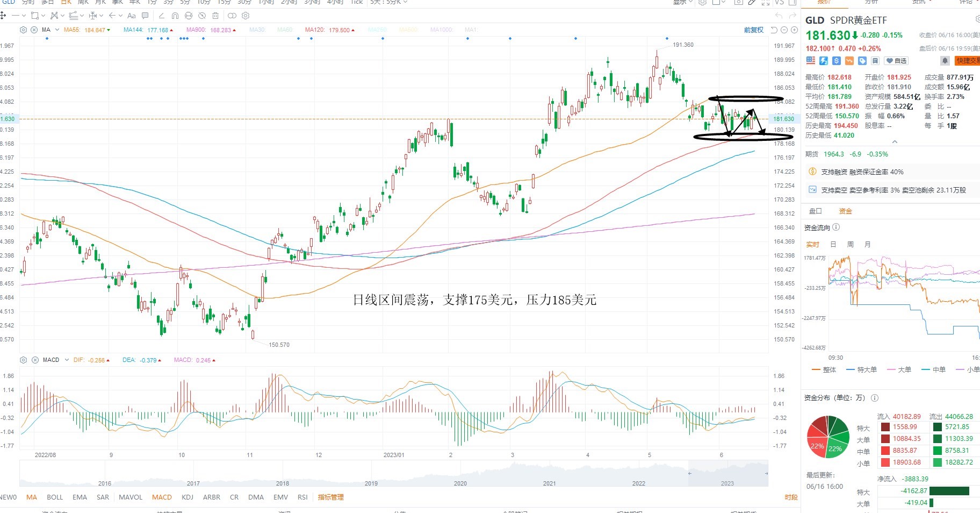980x513 pixels.
Task: Open the 5天:5分K period dropdown
Action: tap(389, 2)
